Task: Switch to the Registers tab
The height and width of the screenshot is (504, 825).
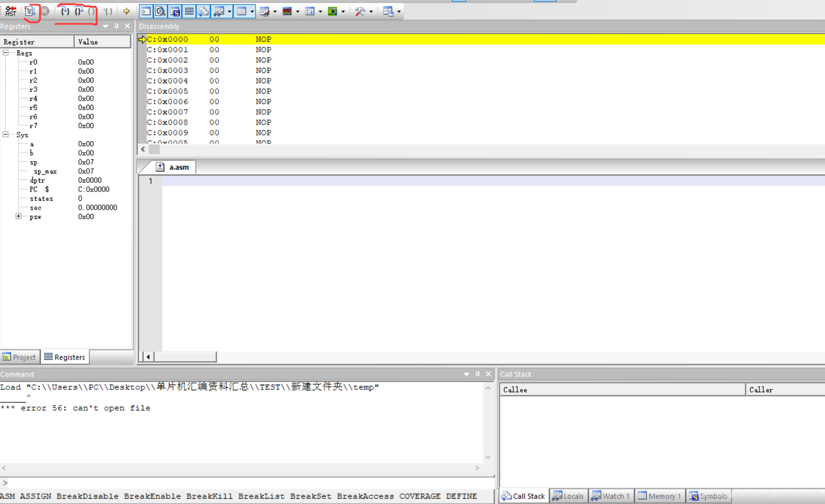Action: [65, 357]
